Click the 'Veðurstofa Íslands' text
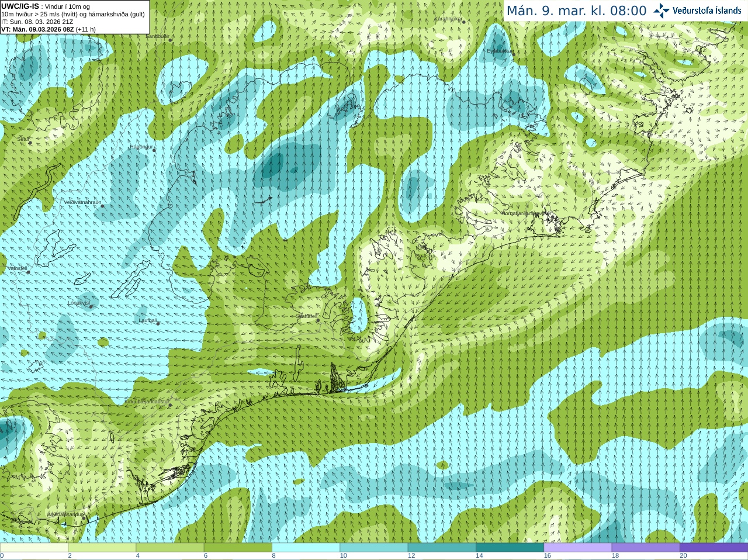 coord(707,11)
